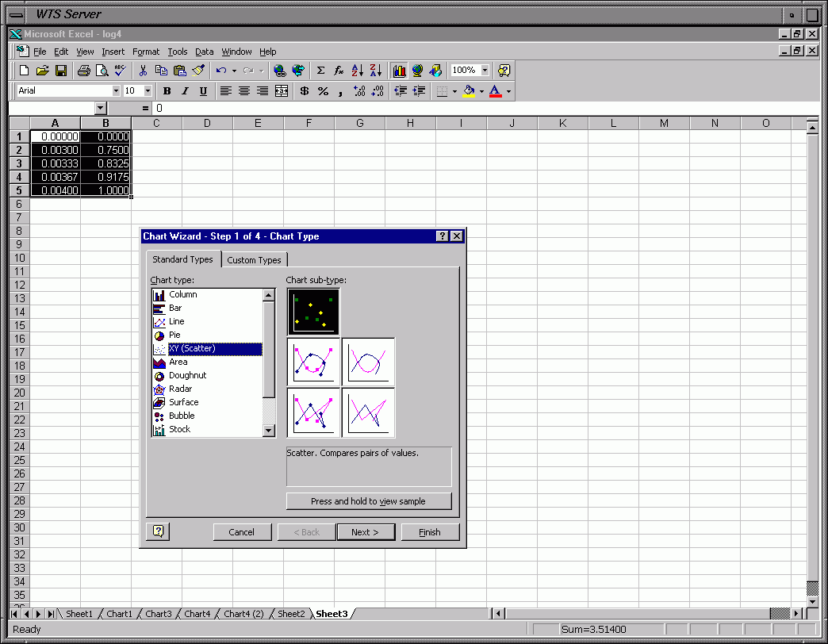Click the Fill Color paint bucket swatch
This screenshot has width=828, height=644.
(x=469, y=91)
